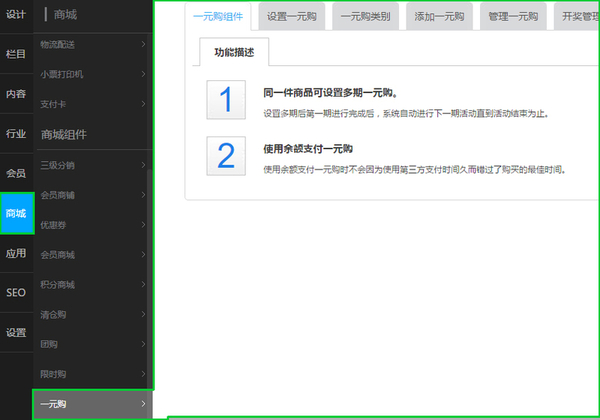The width and height of the screenshot is (600, 420).
Task: Expand the 三级分销 submenu chevron
Action: [143, 165]
